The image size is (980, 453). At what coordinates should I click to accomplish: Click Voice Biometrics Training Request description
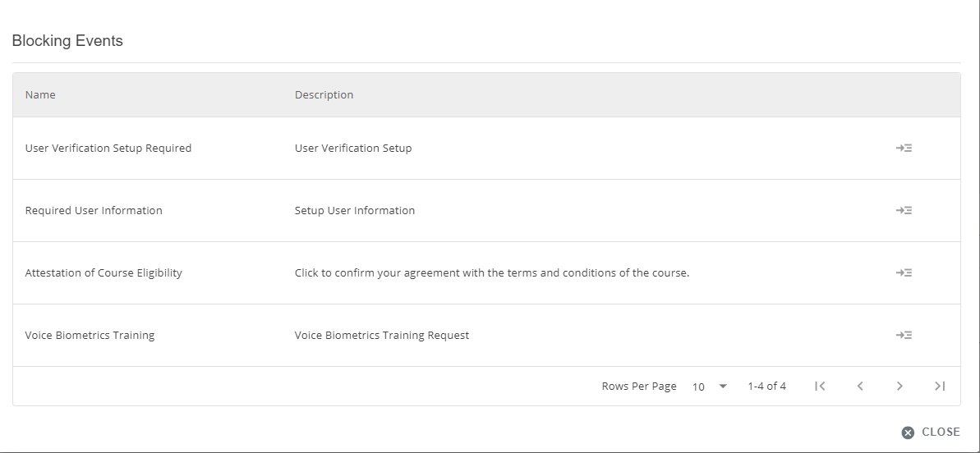click(382, 336)
